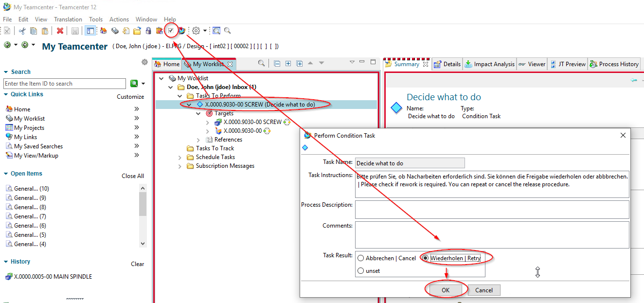This screenshot has height=303, width=644.
Task: Select the Abbrechen | Cancel radio button
Action: (x=361, y=258)
